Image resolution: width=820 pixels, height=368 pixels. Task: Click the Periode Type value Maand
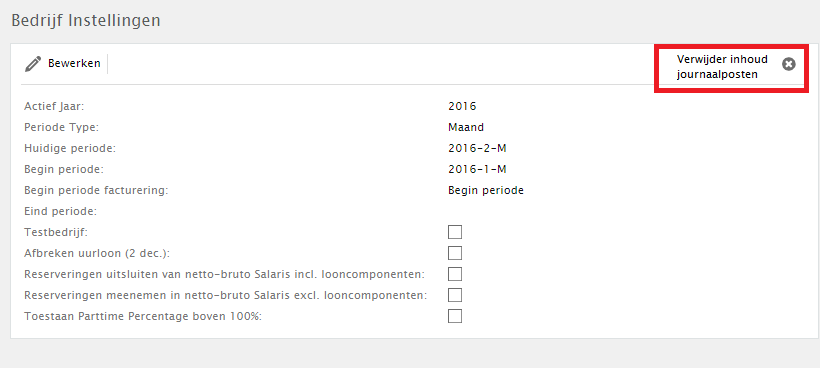point(466,127)
